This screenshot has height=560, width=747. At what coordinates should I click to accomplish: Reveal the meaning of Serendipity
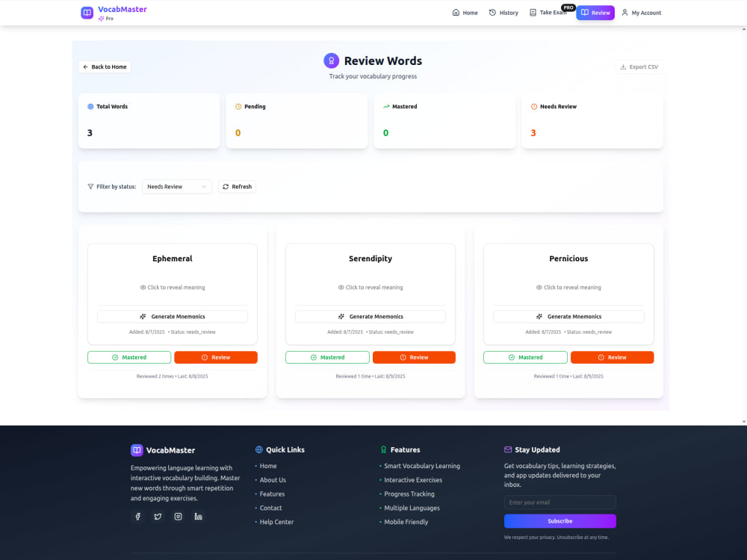click(371, 287)
